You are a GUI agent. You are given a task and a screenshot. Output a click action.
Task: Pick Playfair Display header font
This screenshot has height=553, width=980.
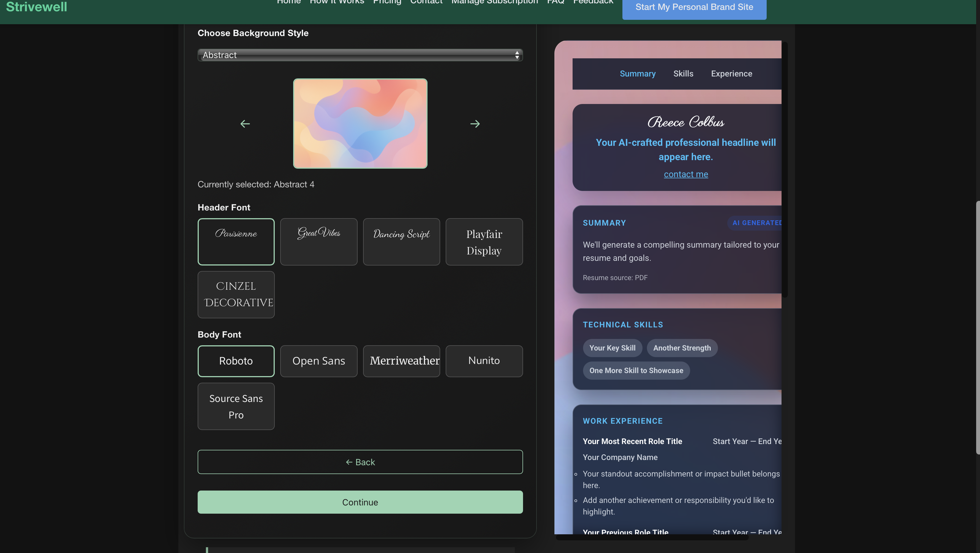484,242
